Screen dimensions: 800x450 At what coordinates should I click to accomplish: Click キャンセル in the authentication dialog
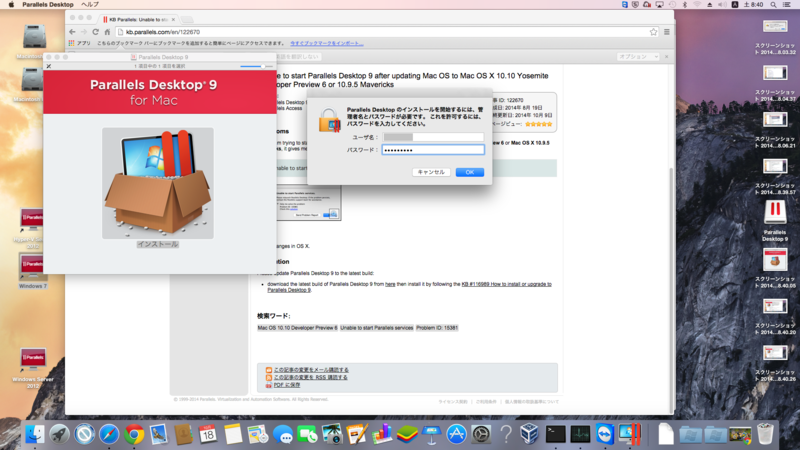431,172
